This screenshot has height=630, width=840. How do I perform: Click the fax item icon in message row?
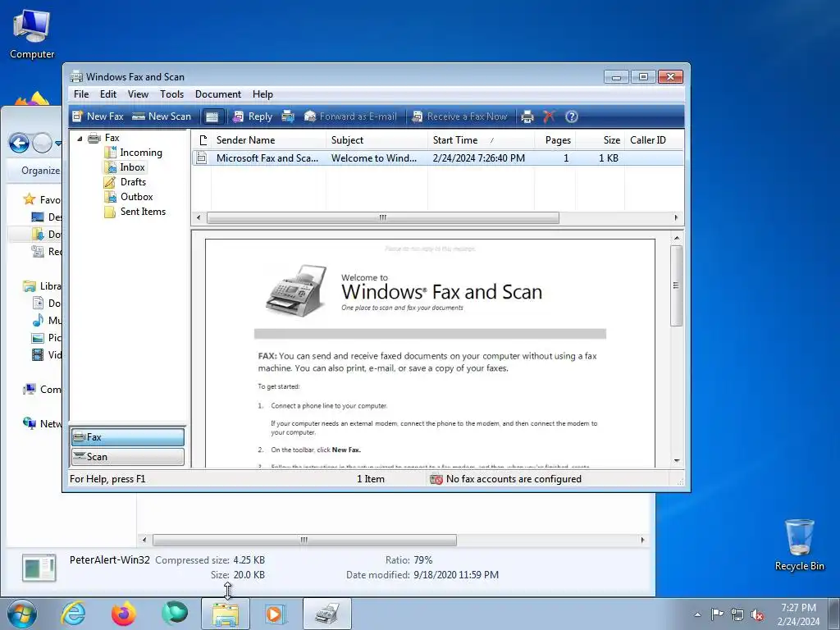202,158
